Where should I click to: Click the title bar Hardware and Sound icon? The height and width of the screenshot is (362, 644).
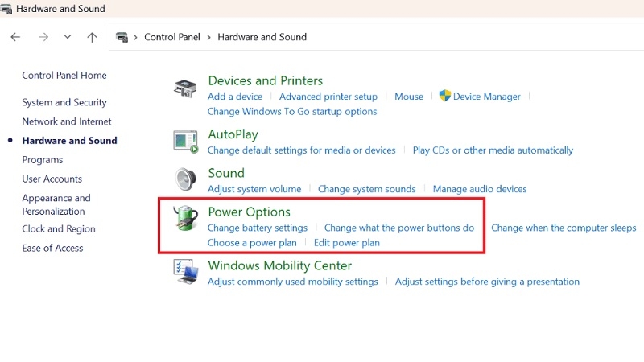(x=6, y=9)
